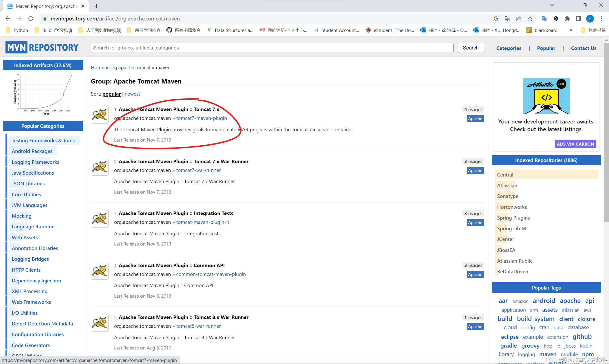
Task: Click the newest sort option link
Action: click(x=132, y=93)
